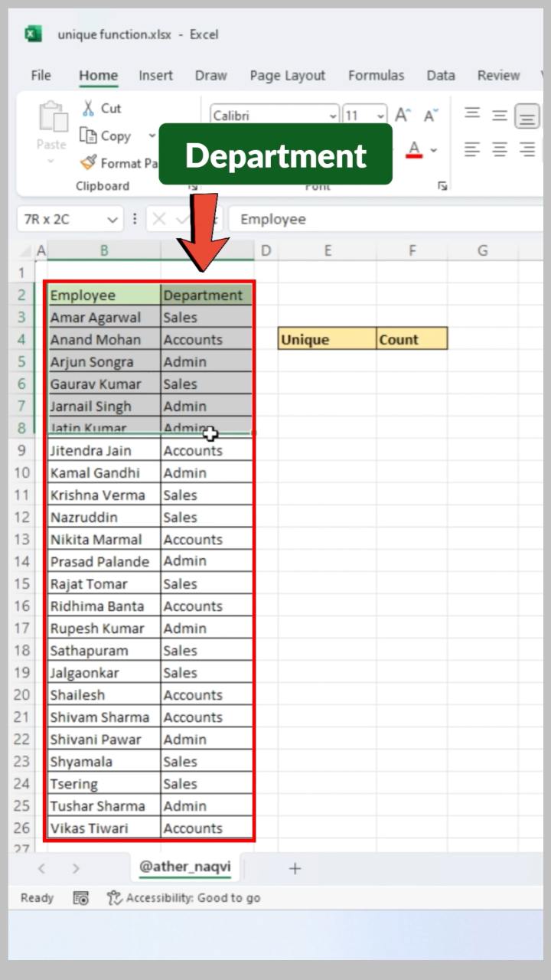
Task: Click the Count header cell
Action: (412, 339)
